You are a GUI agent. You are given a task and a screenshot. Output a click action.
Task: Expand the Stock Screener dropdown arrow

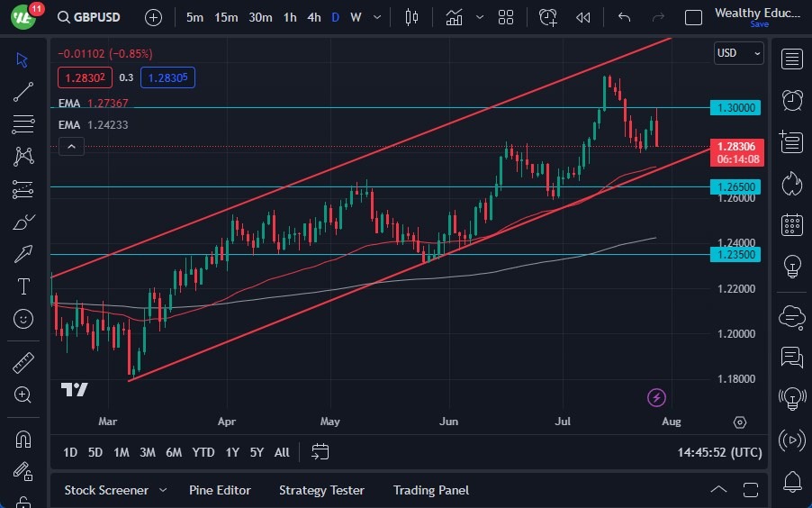[x=163, y=490]
